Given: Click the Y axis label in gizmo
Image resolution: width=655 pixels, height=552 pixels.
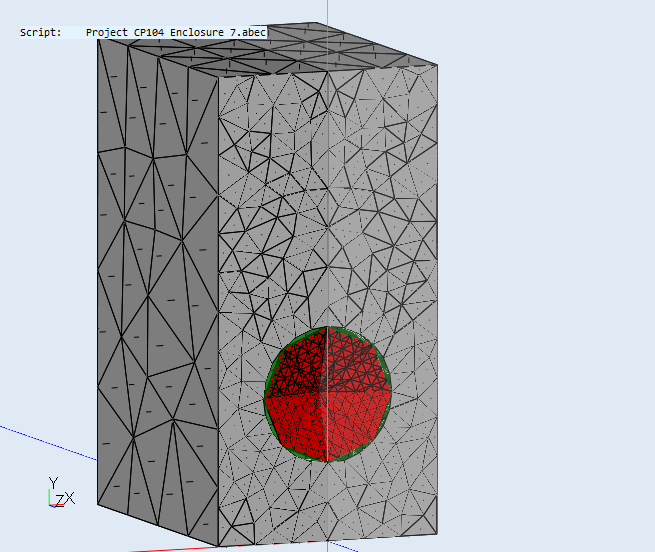Looking at the screenshot, I should 53,482.
